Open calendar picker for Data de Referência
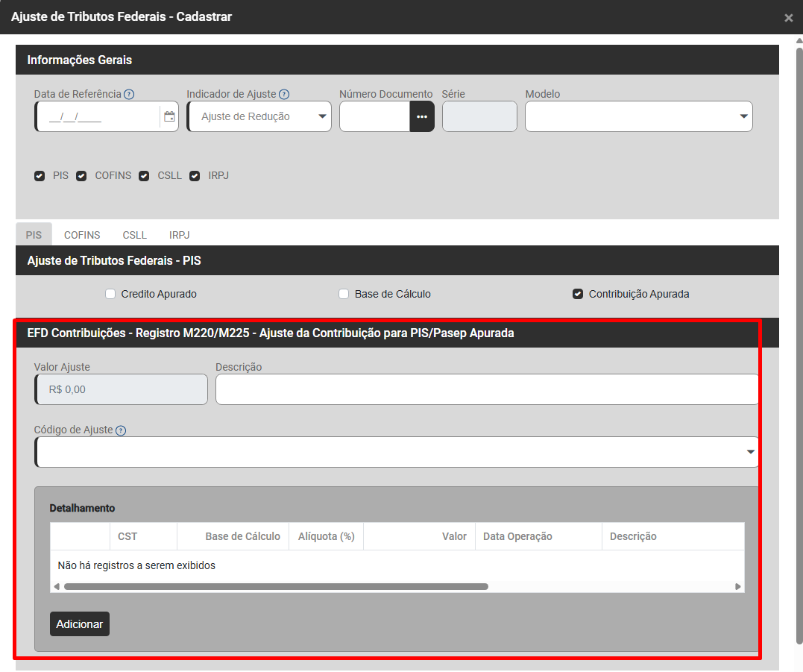The width and height of the screenshot is (803, 672). pyautogui.click(x=169, y=116)
